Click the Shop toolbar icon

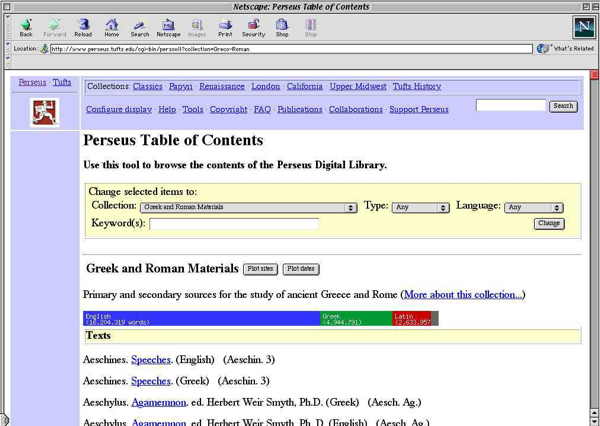point(282,27)
